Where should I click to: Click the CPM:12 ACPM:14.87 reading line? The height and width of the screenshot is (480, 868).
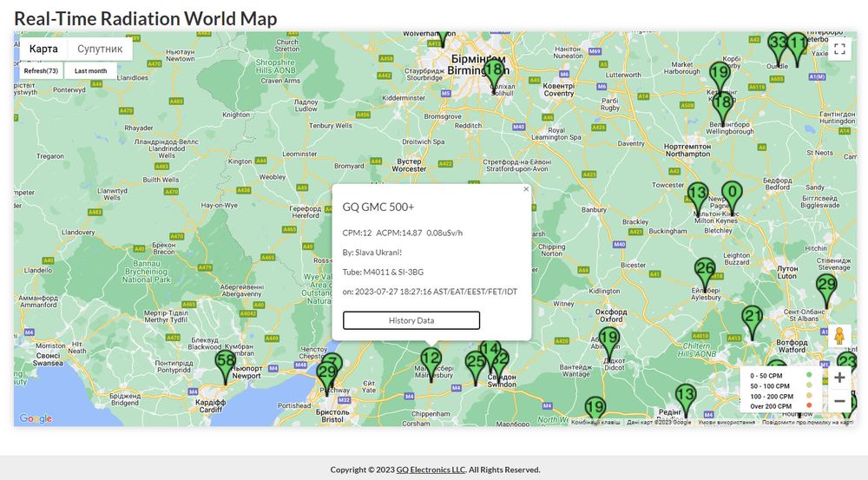403,233
